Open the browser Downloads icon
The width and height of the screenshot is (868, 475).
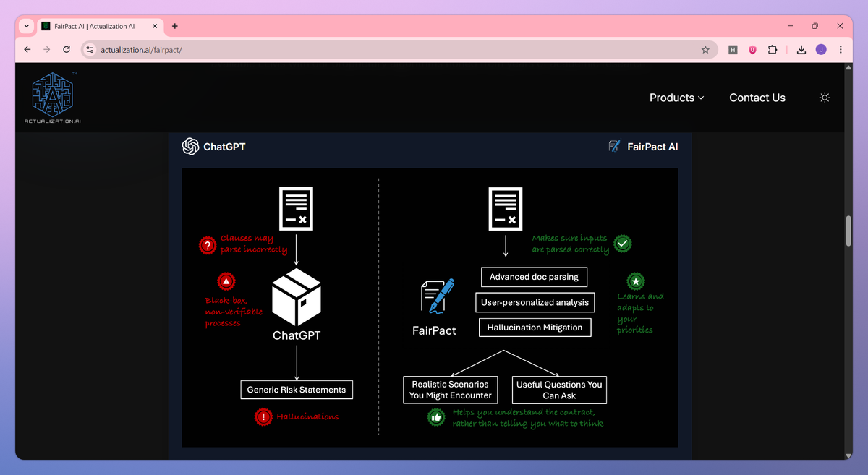coord(801,50)
